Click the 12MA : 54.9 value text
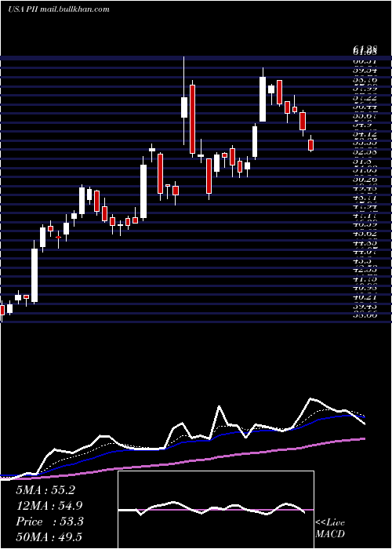 pyautogui.click(x=49, y=506)
